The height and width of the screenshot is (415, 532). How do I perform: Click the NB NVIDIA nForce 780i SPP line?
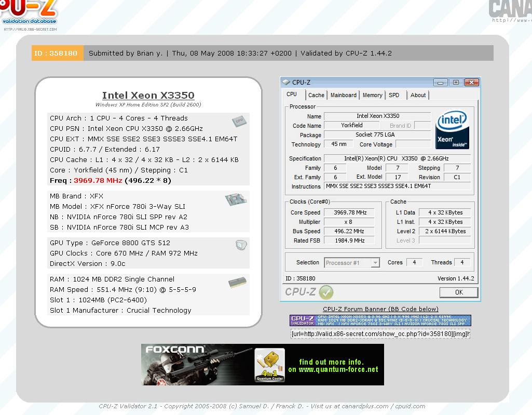pos(118,217)
